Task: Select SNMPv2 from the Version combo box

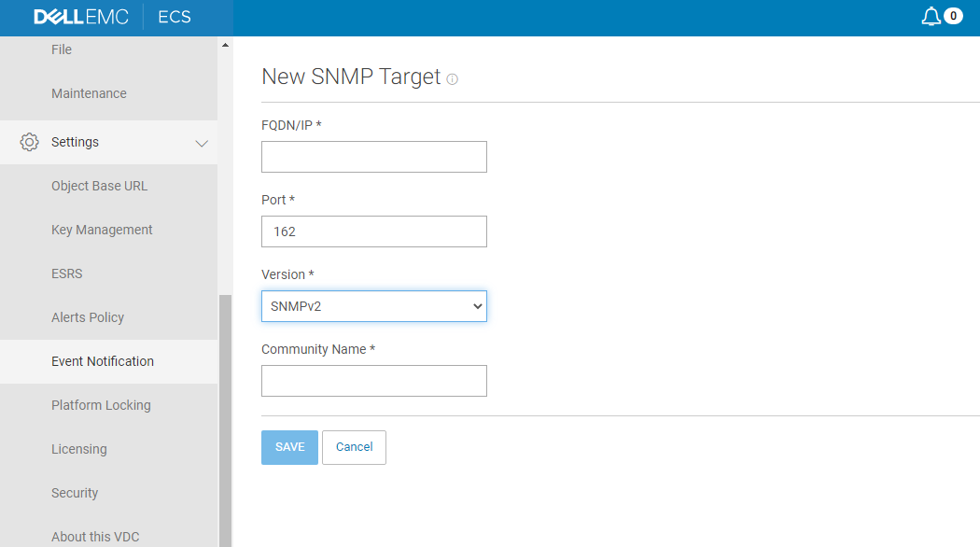Action: pos(373,306)
